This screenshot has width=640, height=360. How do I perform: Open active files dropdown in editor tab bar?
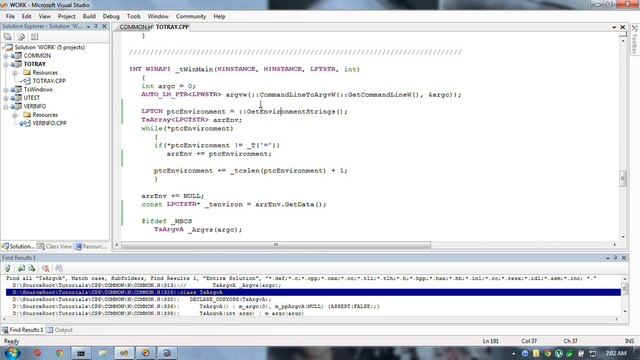614,27
